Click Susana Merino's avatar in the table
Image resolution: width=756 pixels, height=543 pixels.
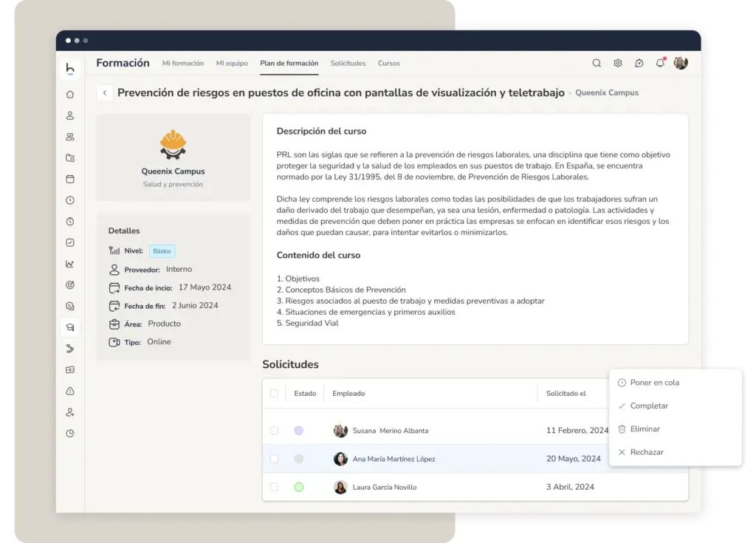coord(340,431)
